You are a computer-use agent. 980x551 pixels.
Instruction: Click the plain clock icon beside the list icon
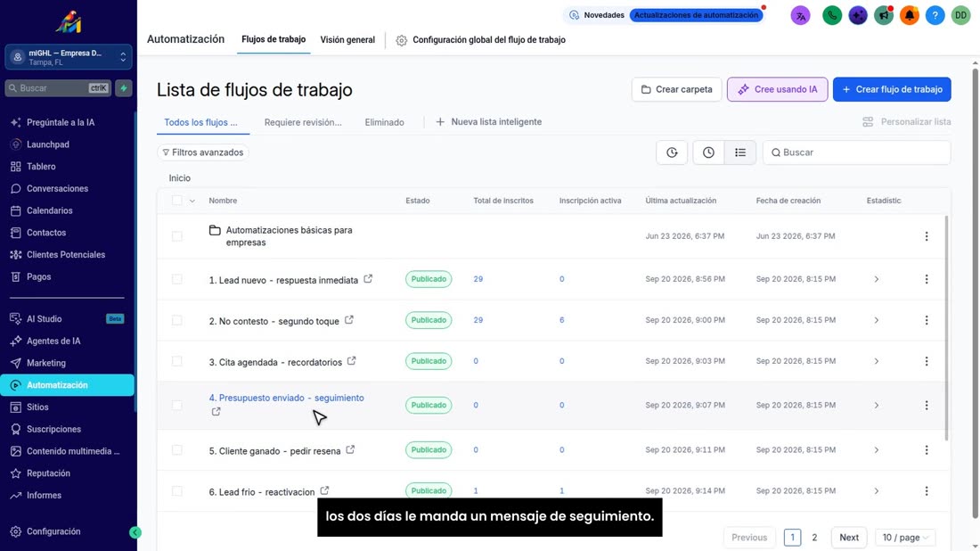point(708,152)
